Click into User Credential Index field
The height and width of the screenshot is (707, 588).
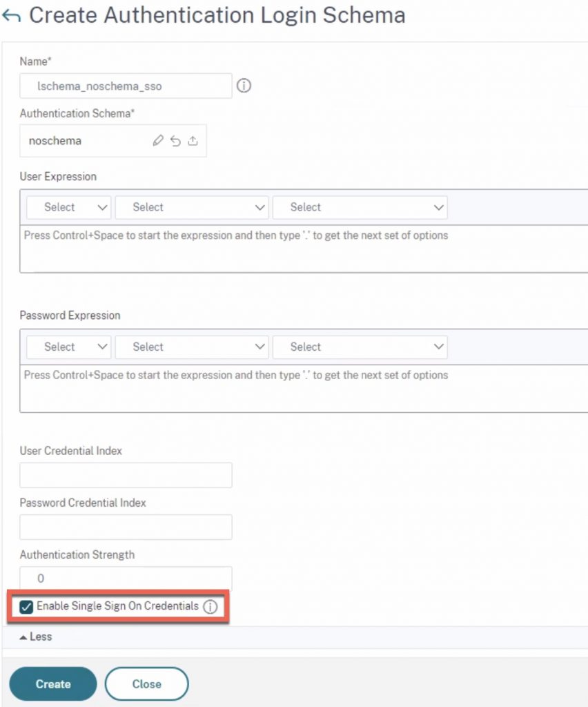point(126,475)
